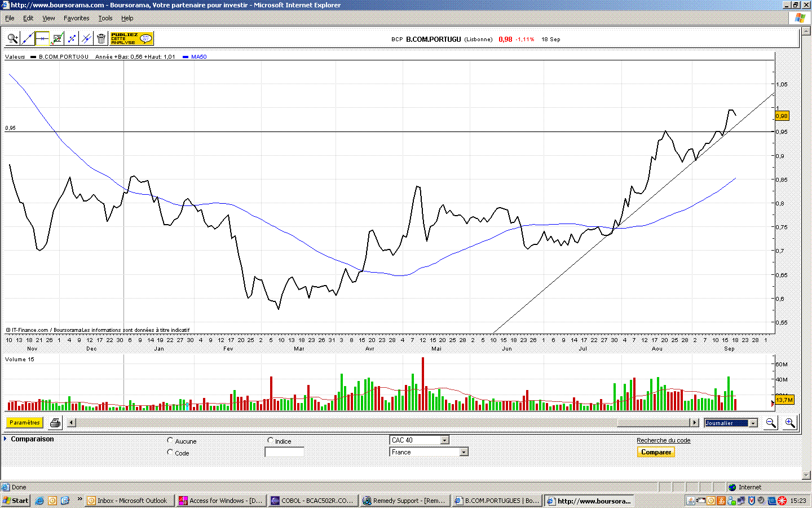Click the printer icon below the chart
Image resolution: width=812 pixels, height=508 pixels.
(x=55, y=423)
